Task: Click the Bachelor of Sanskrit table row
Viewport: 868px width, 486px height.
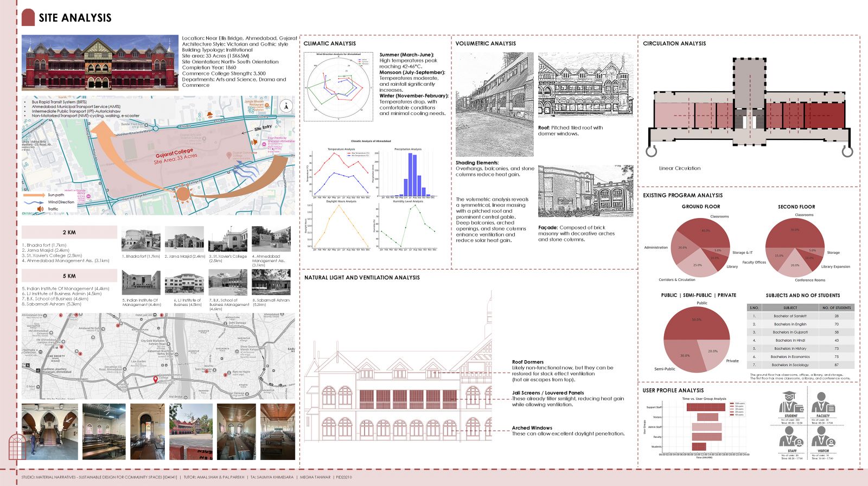Action: click(801, 316)
